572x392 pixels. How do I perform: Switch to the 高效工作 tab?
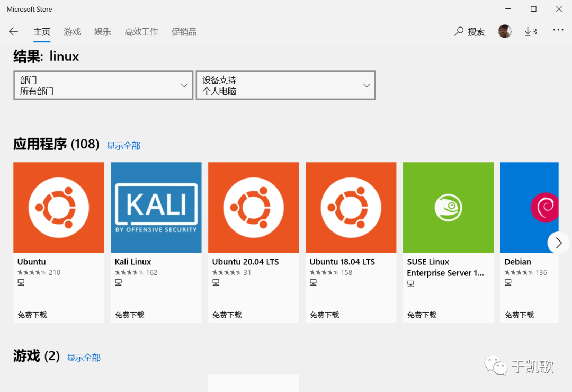141,32
